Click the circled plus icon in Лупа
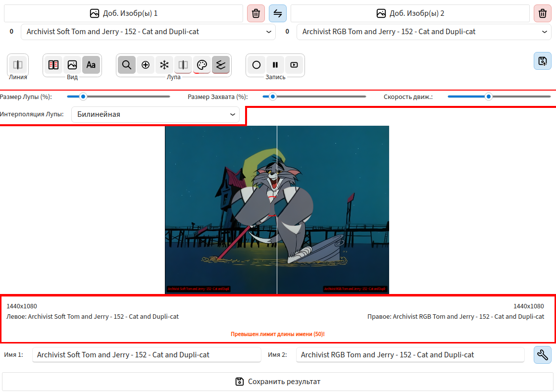Image resolution: width=556 pixels, height=392 pixels. click(146, 65)
